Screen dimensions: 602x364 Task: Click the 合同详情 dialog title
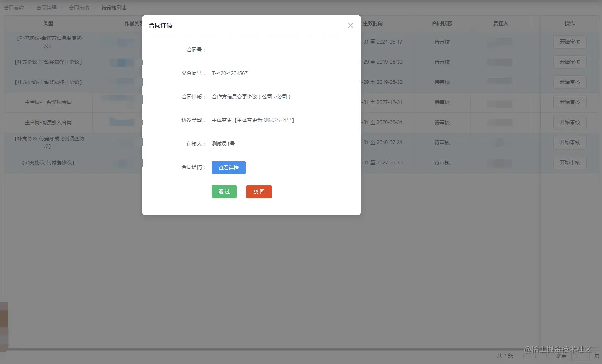click(161, 25)
